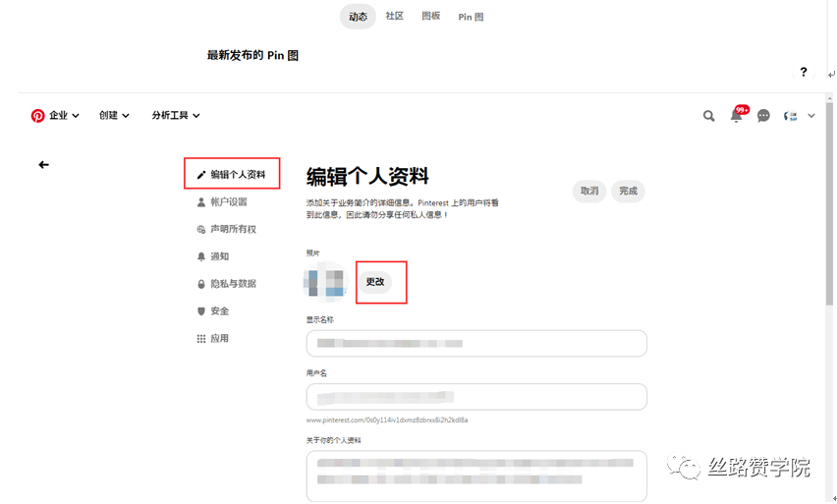This screenshot has width=837, height=504.
Task: Click the profile photo thumbnail
Action: 325,282
